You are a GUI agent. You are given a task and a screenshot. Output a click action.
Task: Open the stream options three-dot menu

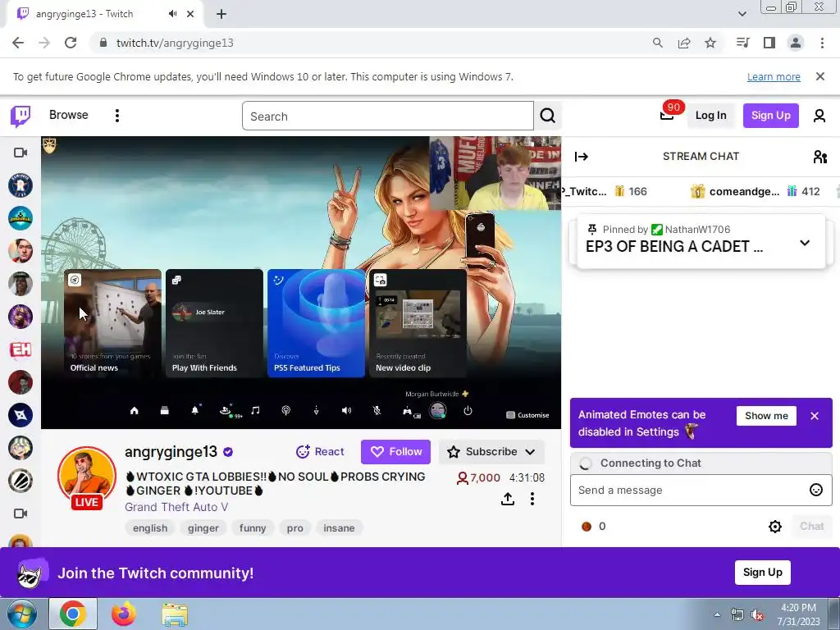(x=532, y=499)
